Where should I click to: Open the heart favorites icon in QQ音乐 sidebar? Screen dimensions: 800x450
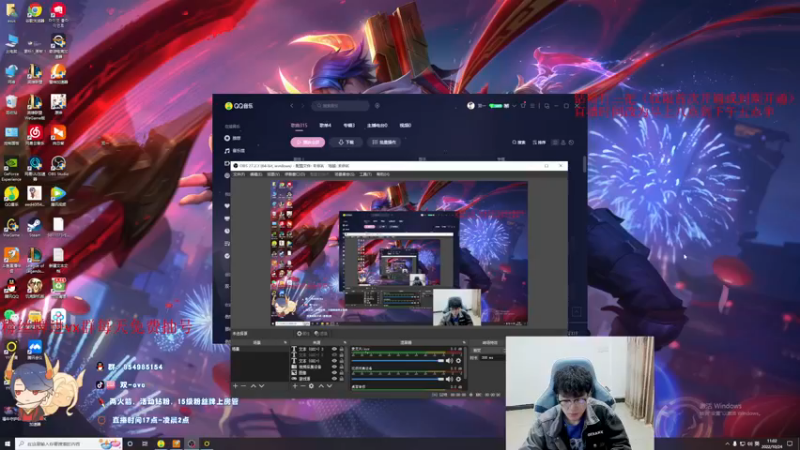(227, 206)
